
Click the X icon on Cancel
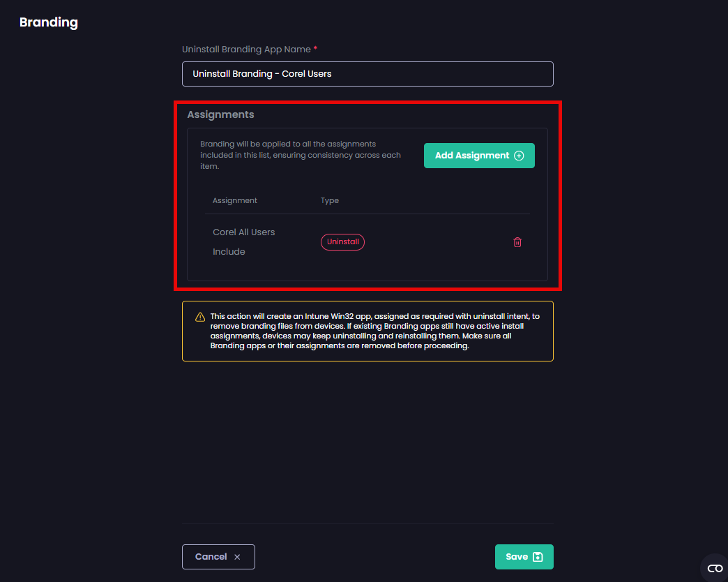coord(237,557)
